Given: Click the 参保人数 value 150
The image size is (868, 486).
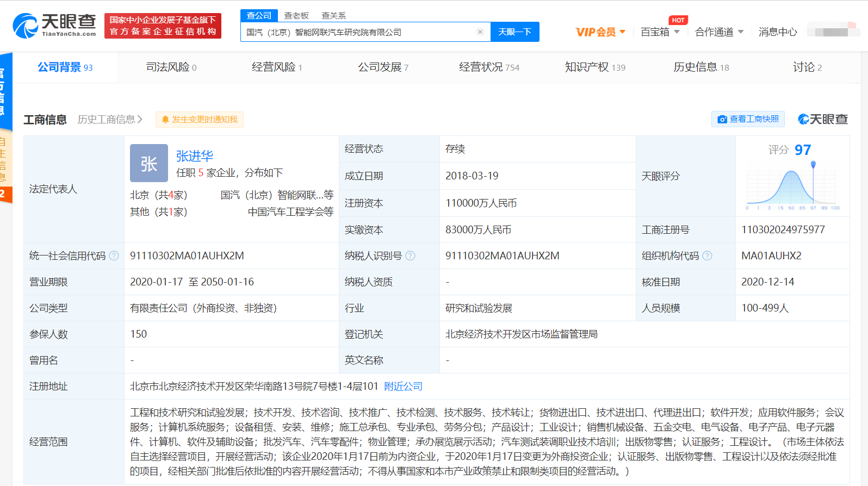Looking at the screenshot, I should click(x=138, y=334).
